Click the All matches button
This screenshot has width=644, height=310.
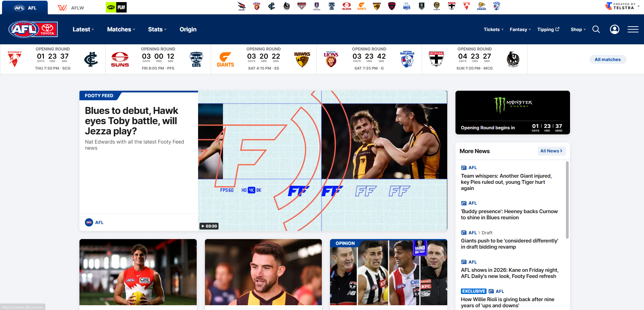click(608, 59)
